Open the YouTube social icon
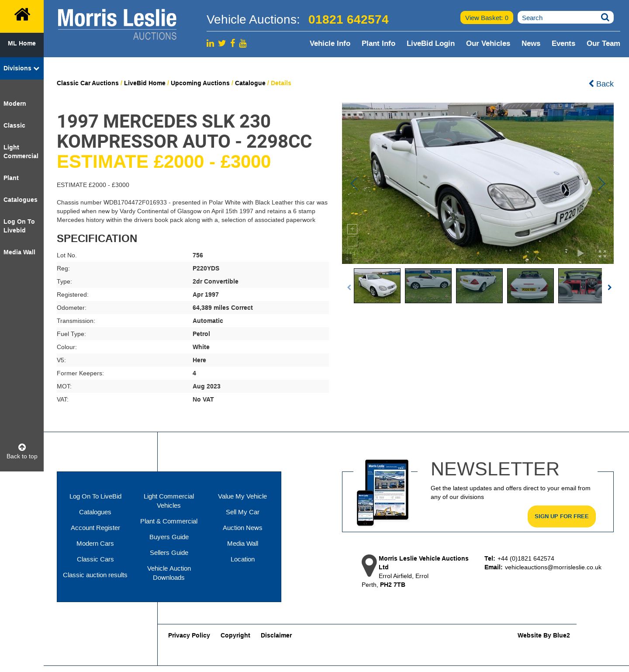 [x=243, y=43]
